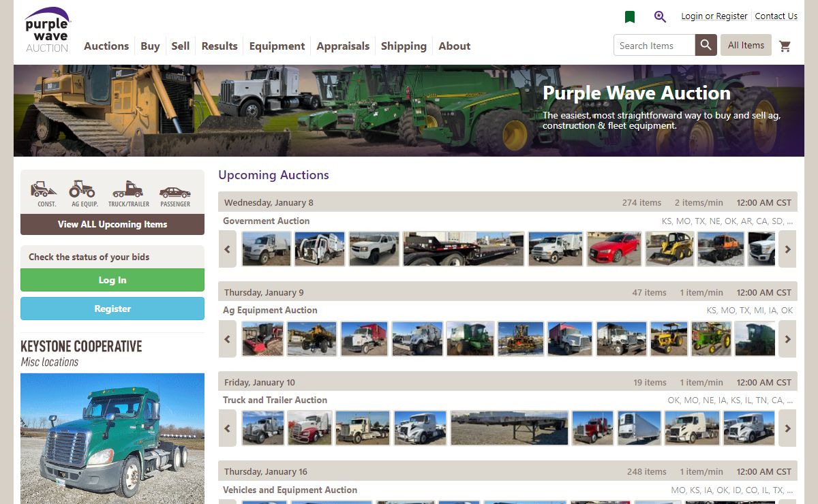Open green John Deere tractor thumbnail in Ag Auction

pyautogui.click(x=711, y=339)
